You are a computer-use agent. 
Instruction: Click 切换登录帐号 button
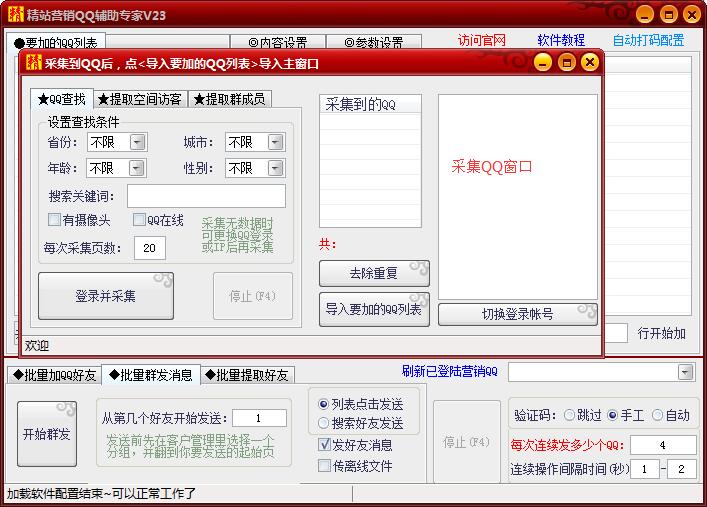pyautogui.click(x=518, y=314)
